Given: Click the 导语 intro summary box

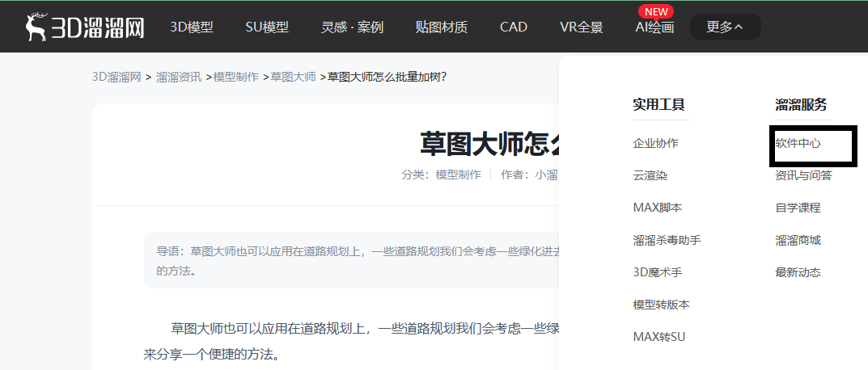Looking at the screenshot, I should click(x=352, y=260).
